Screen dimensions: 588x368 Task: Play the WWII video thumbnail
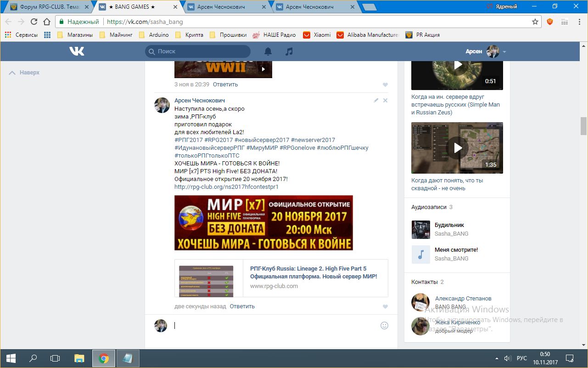pos(223,68)
